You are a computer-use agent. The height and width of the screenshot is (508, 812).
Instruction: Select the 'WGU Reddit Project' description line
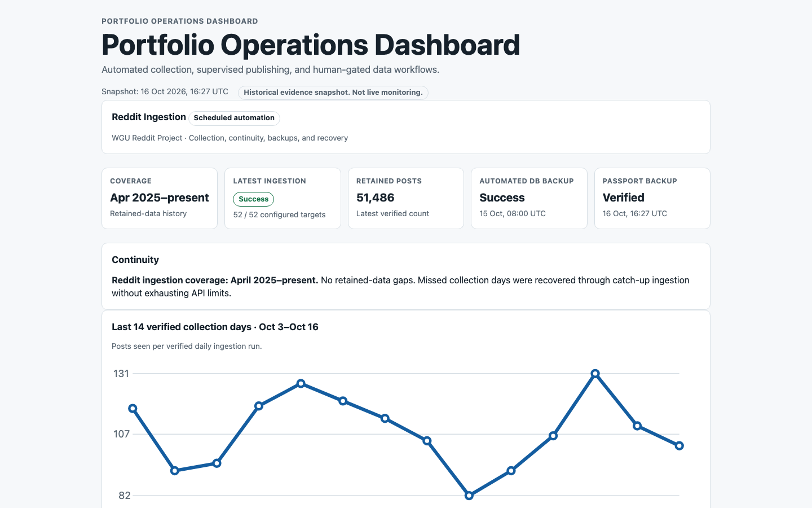pos(230,138)
